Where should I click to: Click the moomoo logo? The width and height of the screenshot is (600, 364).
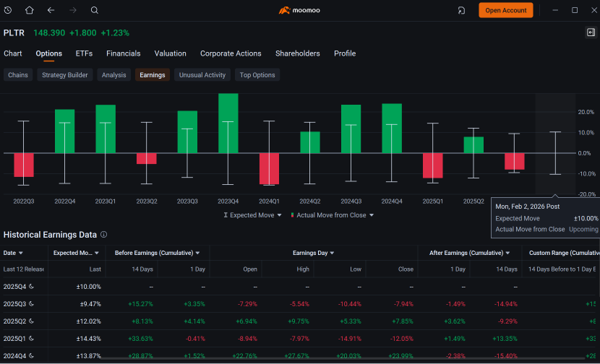[x=299, y=10]
